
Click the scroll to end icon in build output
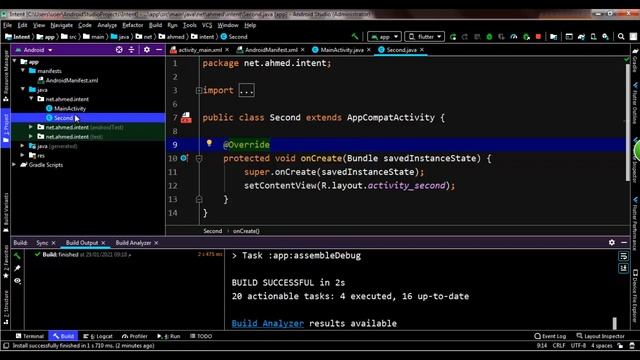(x=623, y=268)
